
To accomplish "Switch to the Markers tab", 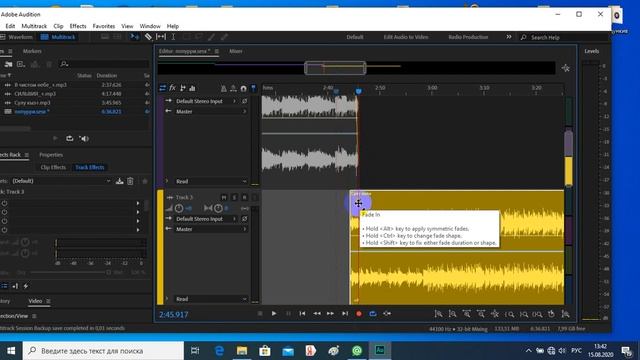I will pos(32,51).
